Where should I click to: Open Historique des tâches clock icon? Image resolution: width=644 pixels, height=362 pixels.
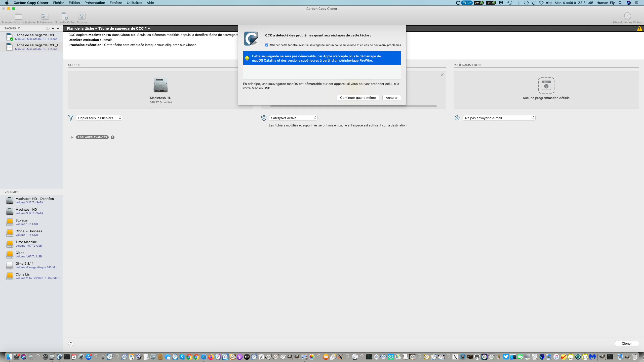tap(627, 16)
